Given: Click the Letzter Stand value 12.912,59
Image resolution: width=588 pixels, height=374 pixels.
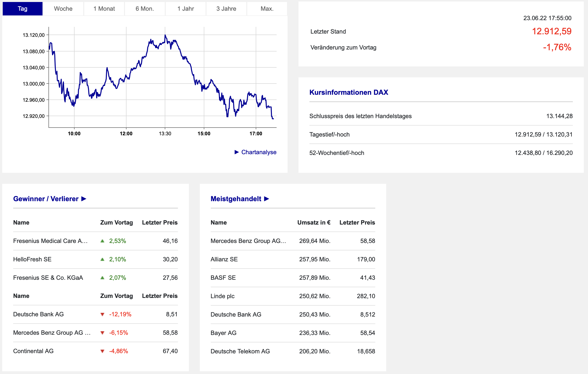Looking at the screenshot, I should (552, 31).
